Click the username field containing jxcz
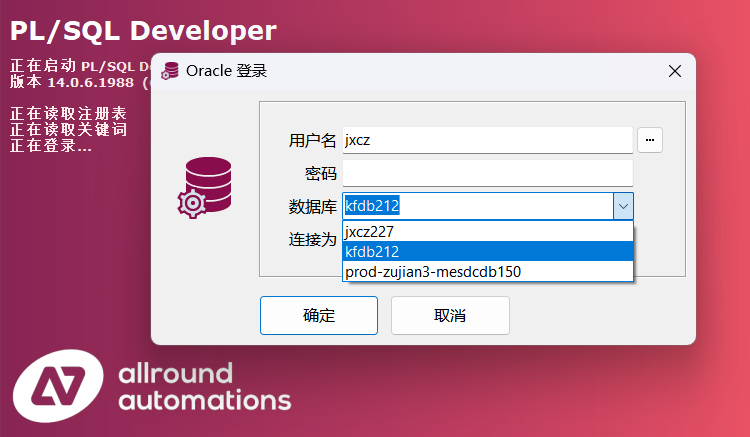Screen dimensions: 750x437 click(487, 140)
